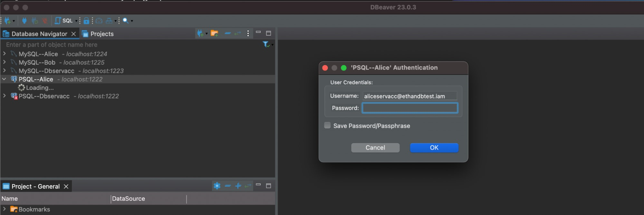Click into the Password field
This screenshot has height=215, width=644.
click(410, 108)
